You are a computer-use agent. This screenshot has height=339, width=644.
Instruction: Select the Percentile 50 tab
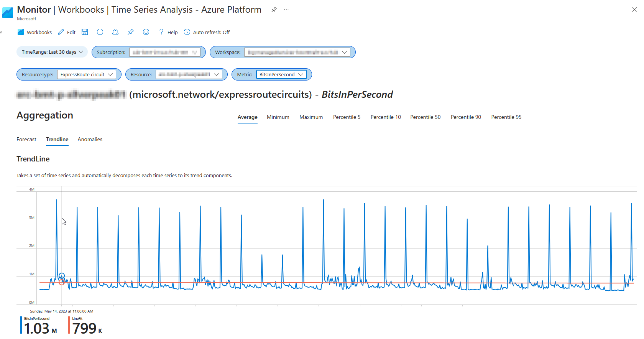click(x=426, y=117)
